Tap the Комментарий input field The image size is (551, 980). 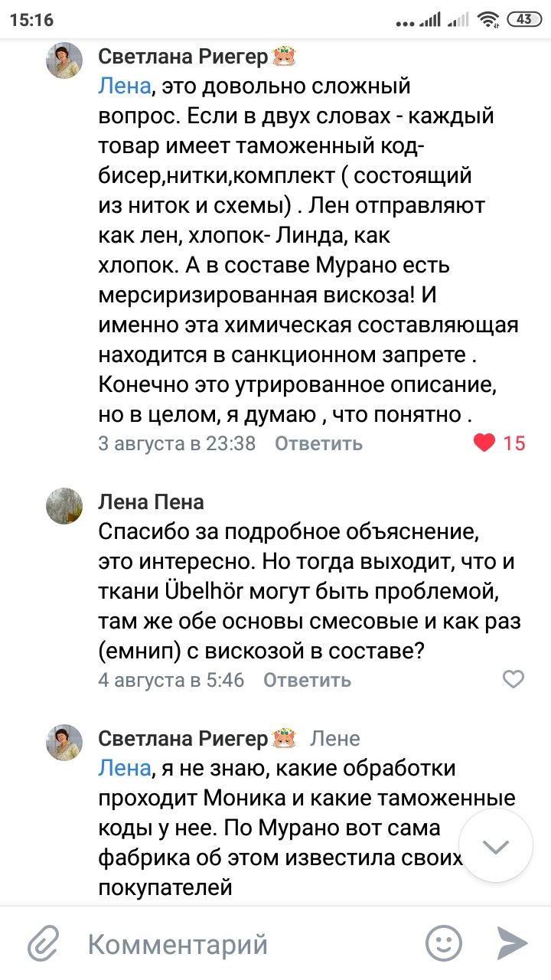[x=230, y=943]
